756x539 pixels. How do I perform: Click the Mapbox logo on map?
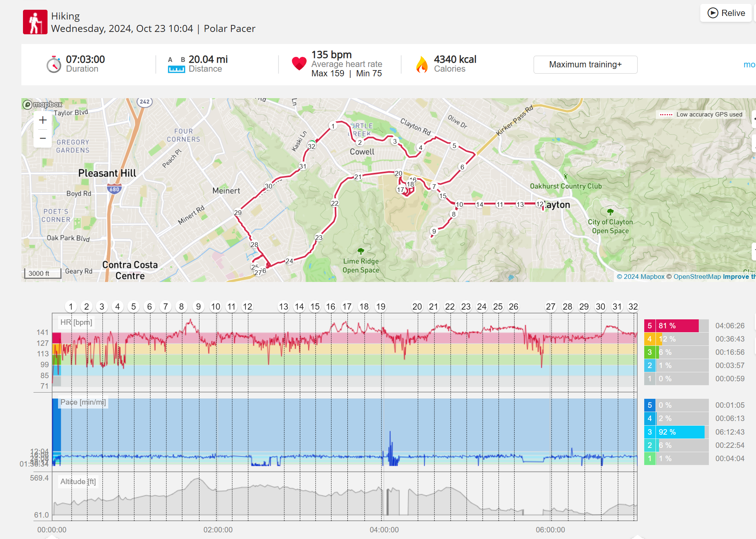(x=43, y=104)
